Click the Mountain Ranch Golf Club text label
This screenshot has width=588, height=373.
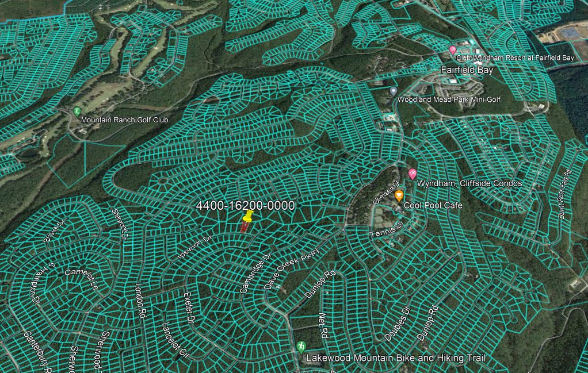pos(124,120)
